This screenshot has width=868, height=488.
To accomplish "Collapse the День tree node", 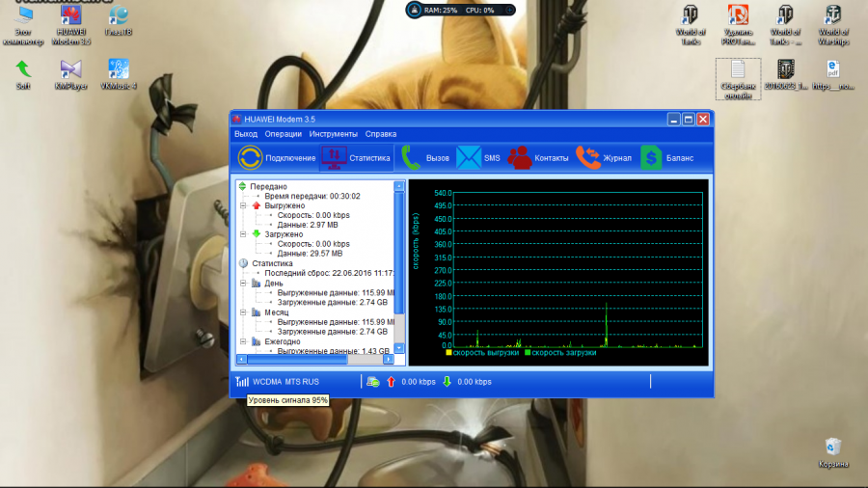I will (x=243, y=283).
